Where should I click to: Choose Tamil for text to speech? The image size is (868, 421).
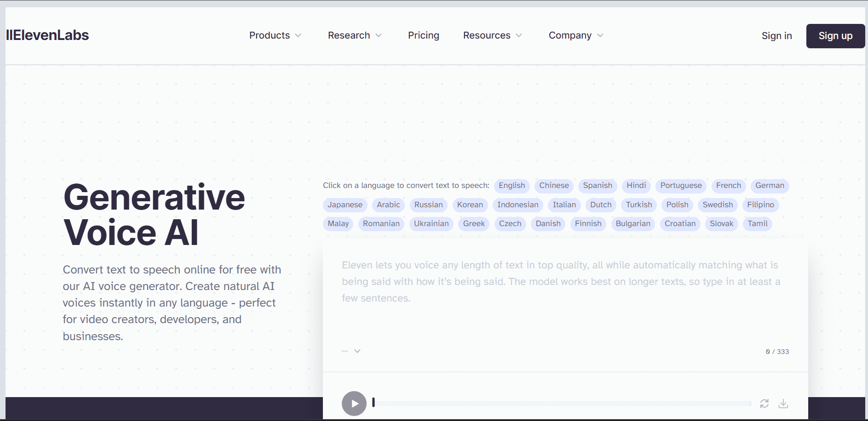757,224
